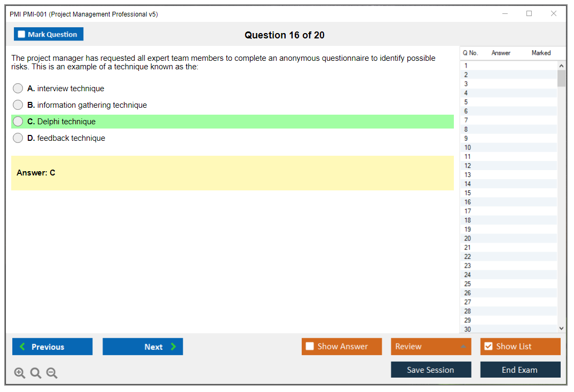Select option C Delphi technique
Screen dimensions: 574x392
[18, 122]
